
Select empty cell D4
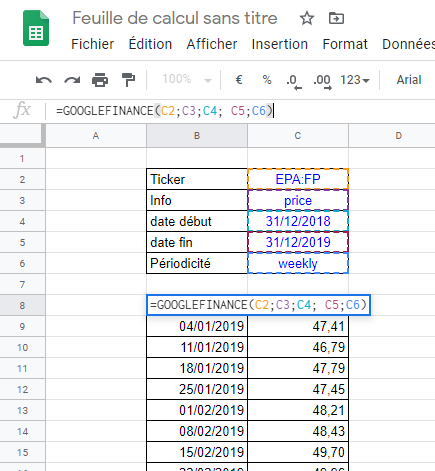tap(392, 221)
